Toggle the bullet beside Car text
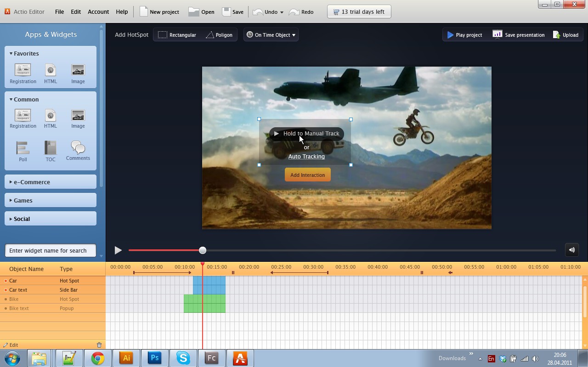Screen dimensions: 588x367 [x=6, y=290]
